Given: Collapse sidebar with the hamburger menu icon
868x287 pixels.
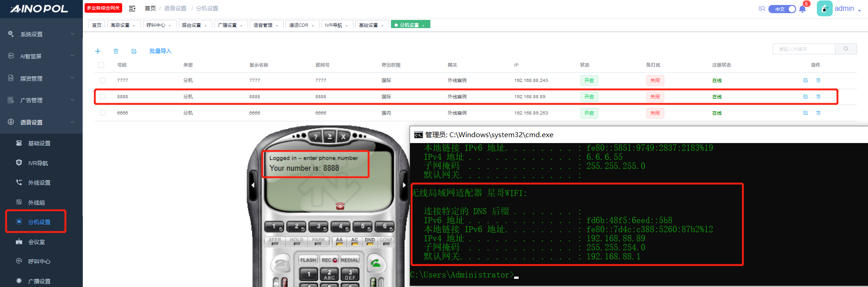Looking at the screenshot, I should coord(132,9).
